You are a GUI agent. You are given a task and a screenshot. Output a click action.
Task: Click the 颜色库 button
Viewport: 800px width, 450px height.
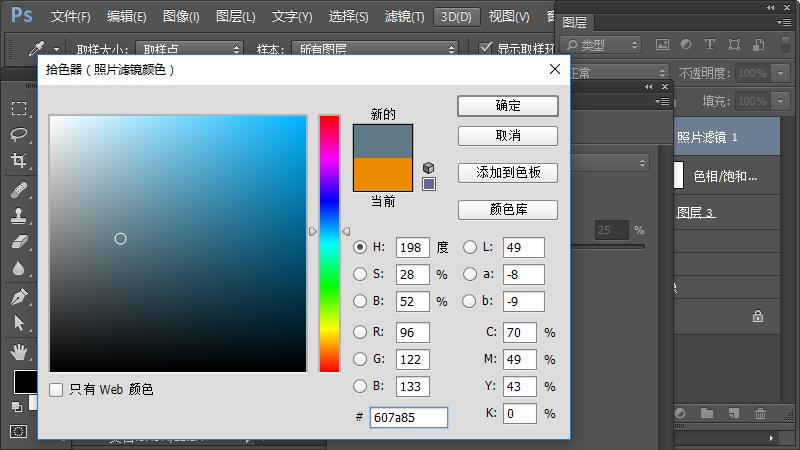[x=508, y=210]
